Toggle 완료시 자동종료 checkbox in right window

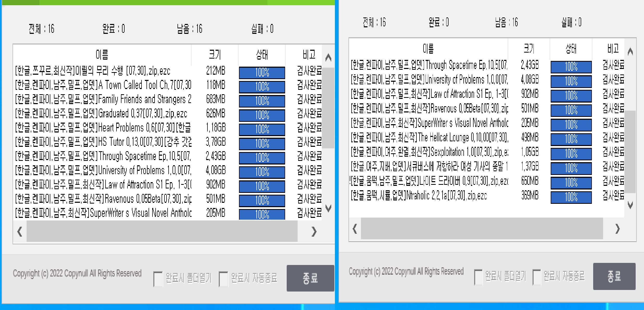537,277
